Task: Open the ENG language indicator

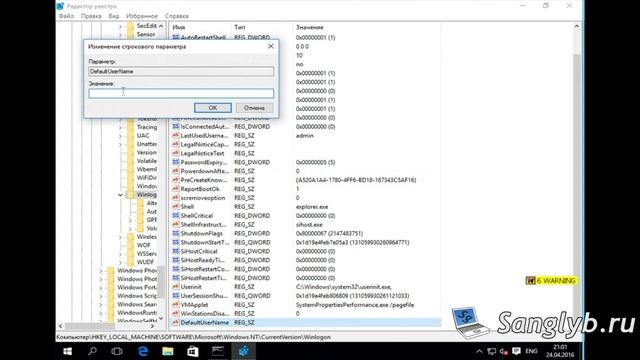Action: click(531, 351)
